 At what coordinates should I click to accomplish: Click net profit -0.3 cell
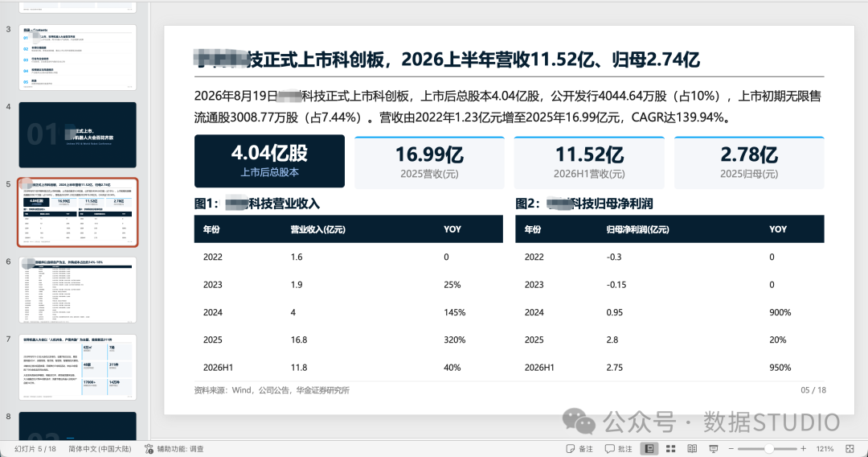pyautogui.click(x=614, y=257)
